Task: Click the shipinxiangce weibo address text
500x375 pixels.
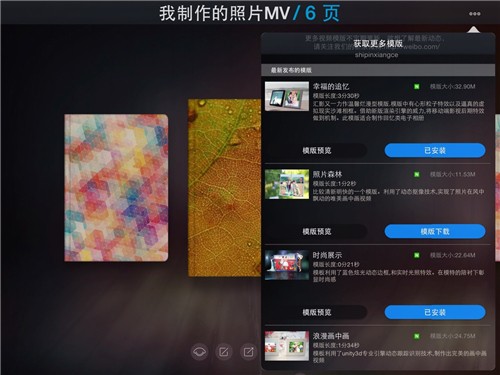Action: point(377,55)
